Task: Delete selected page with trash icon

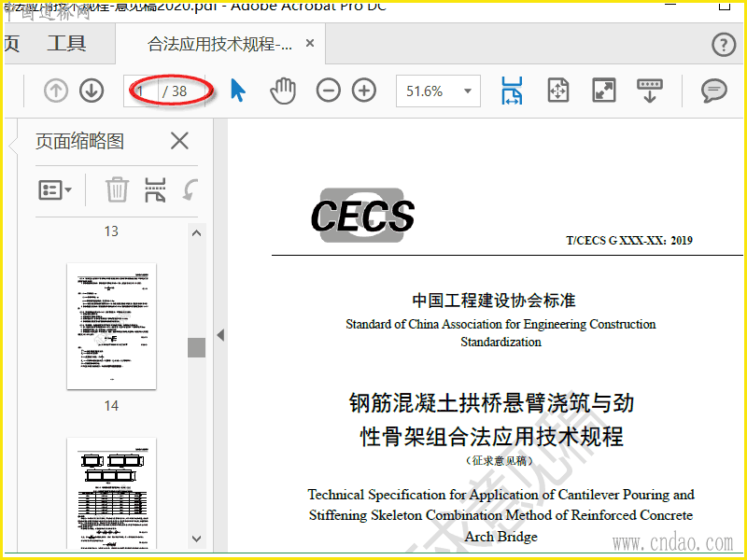Action: 117,189
